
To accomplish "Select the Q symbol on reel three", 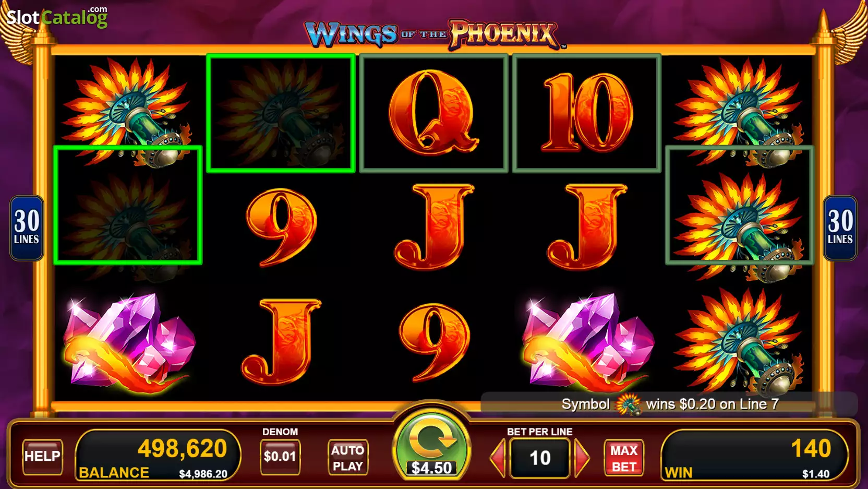I will (433, 113).
